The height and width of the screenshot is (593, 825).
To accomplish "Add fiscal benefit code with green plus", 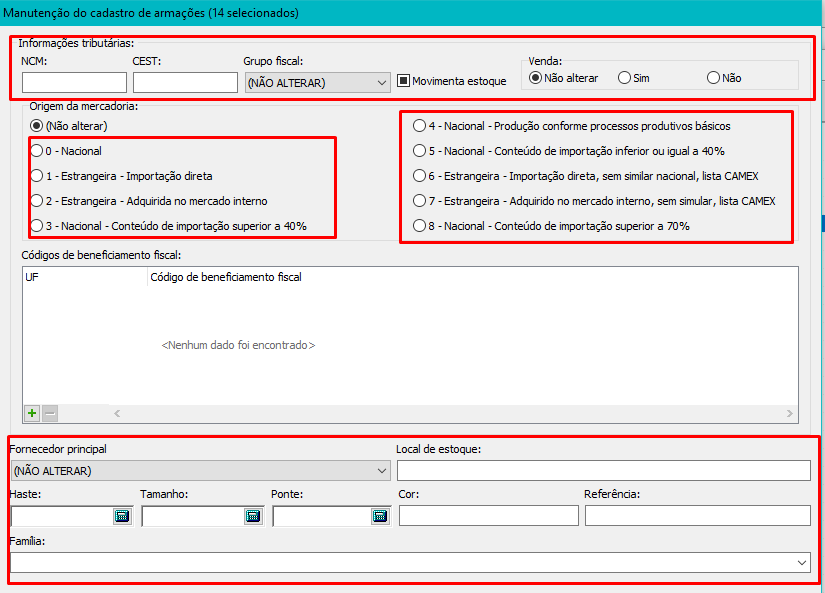I will 32,413.
